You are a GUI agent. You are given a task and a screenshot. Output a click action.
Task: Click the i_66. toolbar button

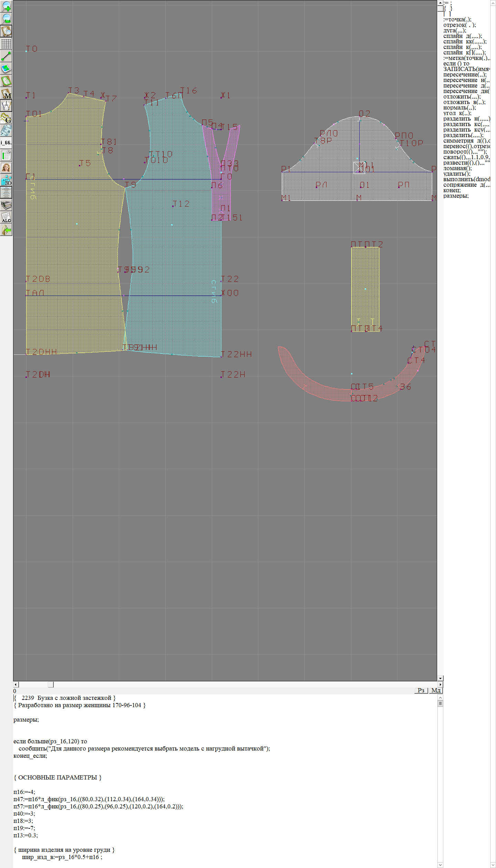(6, 143)
